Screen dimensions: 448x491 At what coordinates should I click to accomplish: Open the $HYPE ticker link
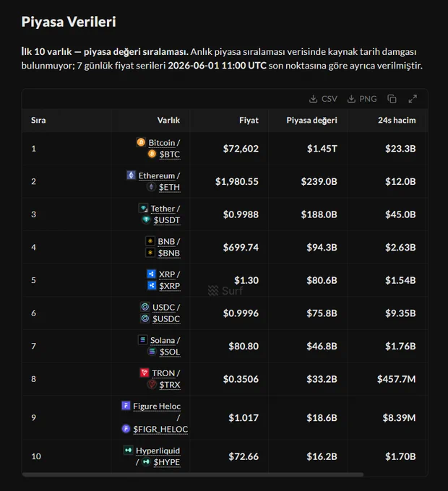(x=167, y=462)
